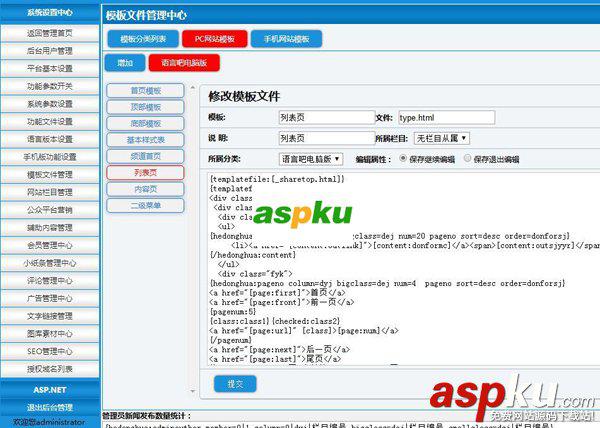Select the 保存继续编辑 radio button
The image size is (600, 428).
click(x=403, y=158)
